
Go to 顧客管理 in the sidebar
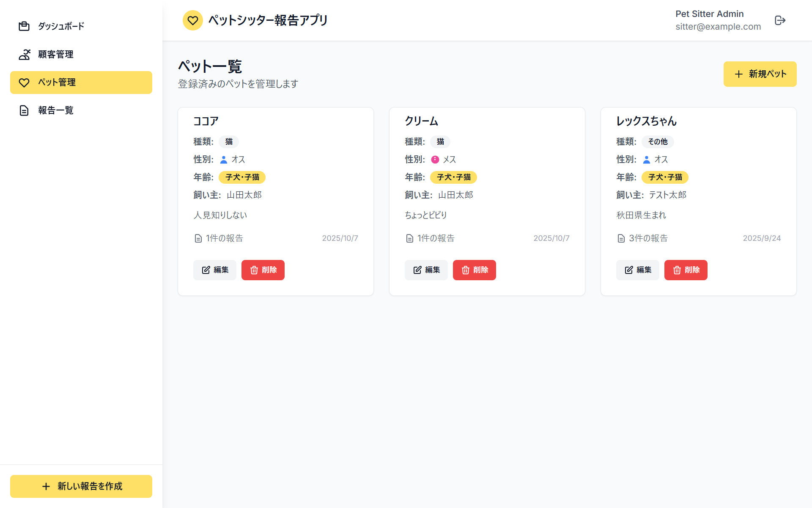pyautogui.click(x=55, y=54)
